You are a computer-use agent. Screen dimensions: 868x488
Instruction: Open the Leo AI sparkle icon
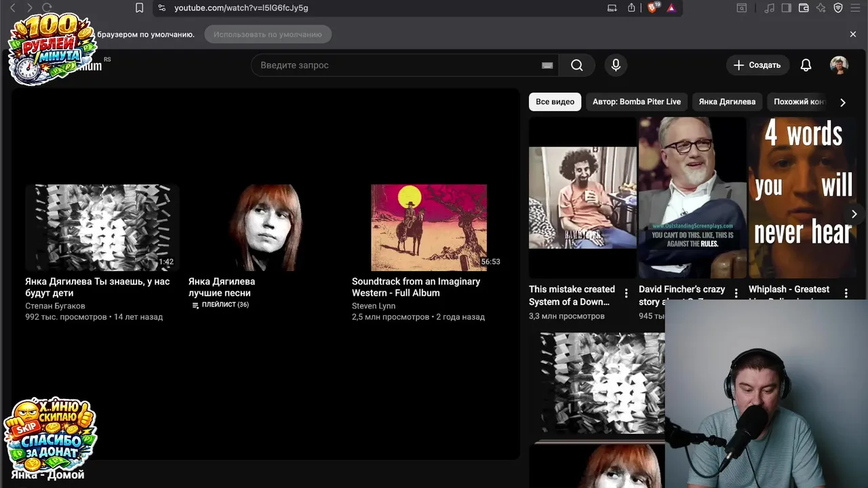(x=821, y=8)
